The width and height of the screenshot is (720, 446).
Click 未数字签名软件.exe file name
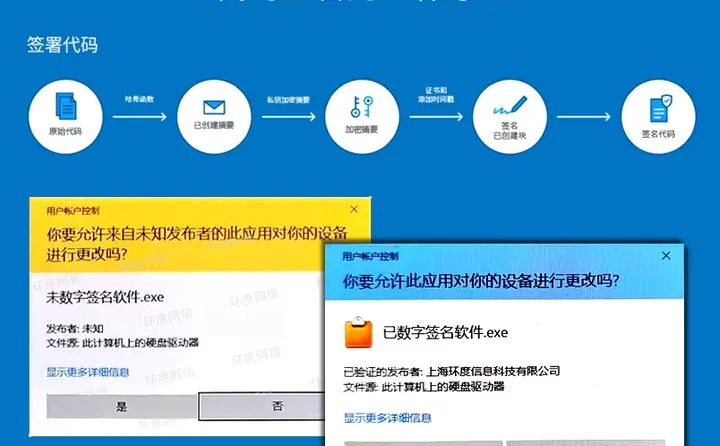pos(105,297)
